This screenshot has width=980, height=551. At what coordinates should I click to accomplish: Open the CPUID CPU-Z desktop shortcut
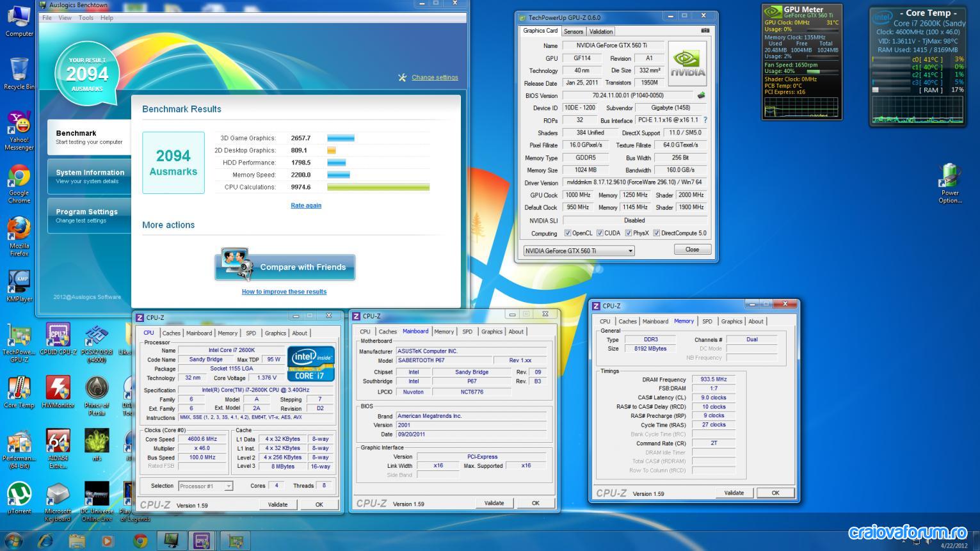click(x=58, y=339)
